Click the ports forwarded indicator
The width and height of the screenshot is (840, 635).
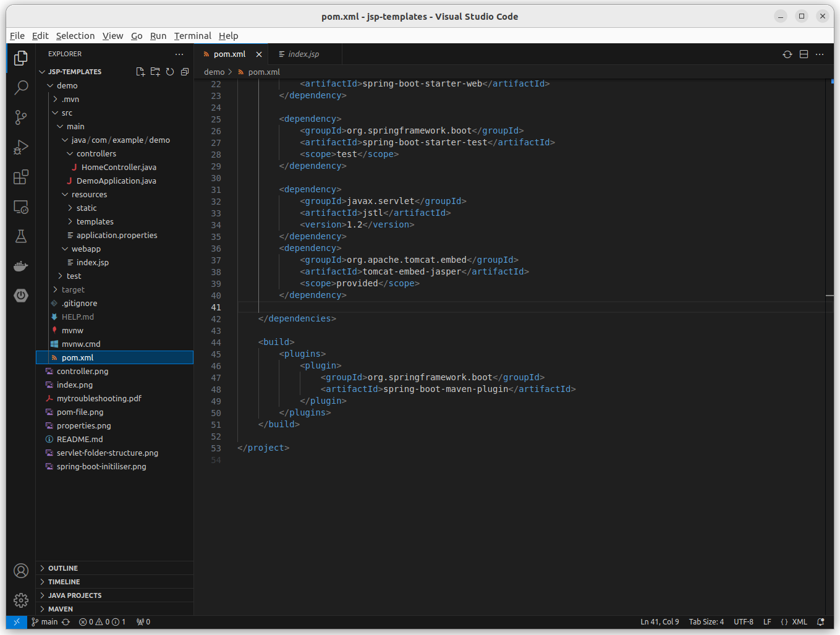tap(143, 622)
